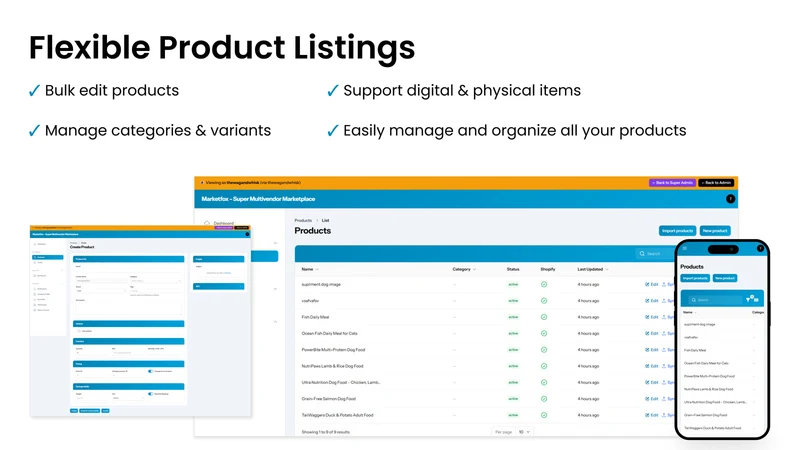This screenshot has width=800, height=450.
Task: Click columns toggle icon on phone mockup
Action: click(757, 299)
